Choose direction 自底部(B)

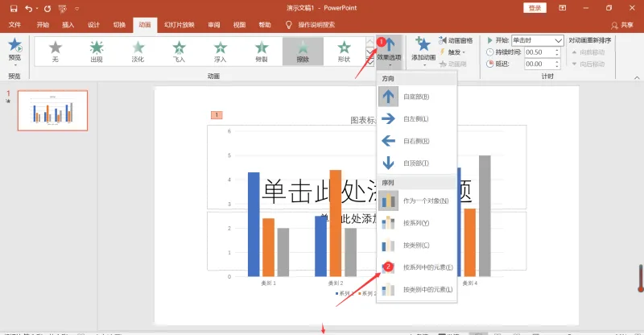pyautogui.click(x=417, y=97)
